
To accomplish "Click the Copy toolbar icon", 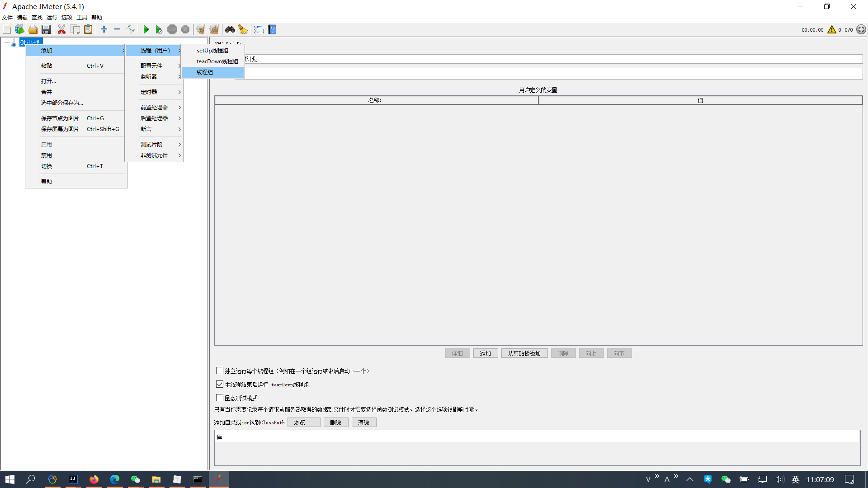I will (75, 29).
